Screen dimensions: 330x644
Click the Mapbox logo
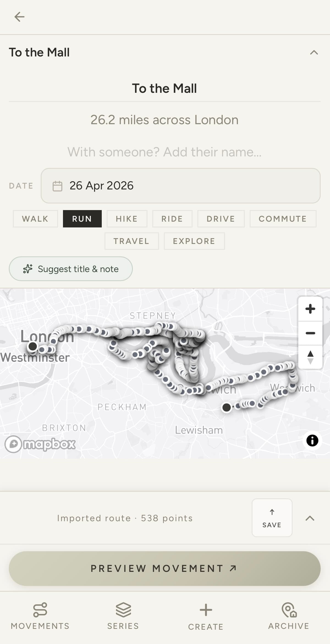pos(40,444)
